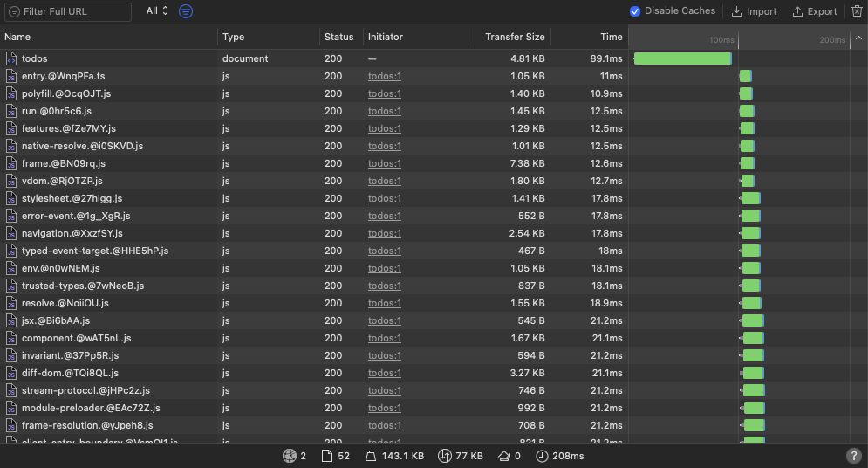Sort by the Name column header
Image resolution: width=868 pixels, height=468 pixels.
[x=17, y=37]
